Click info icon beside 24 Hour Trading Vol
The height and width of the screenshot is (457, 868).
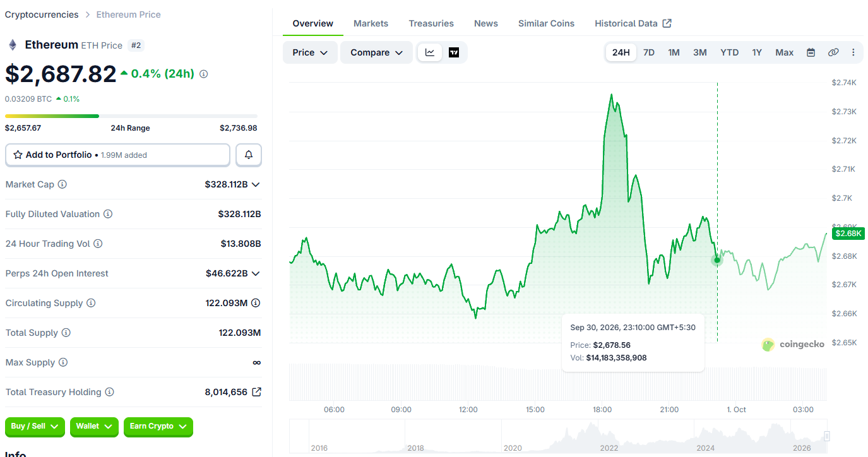pyautogui.click(x=98, y=244)
